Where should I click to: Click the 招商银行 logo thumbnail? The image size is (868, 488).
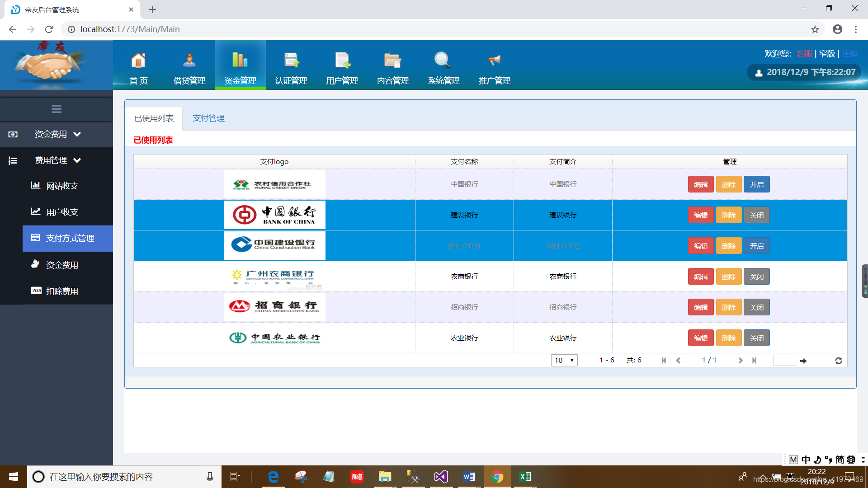click(x=274, y=307)
